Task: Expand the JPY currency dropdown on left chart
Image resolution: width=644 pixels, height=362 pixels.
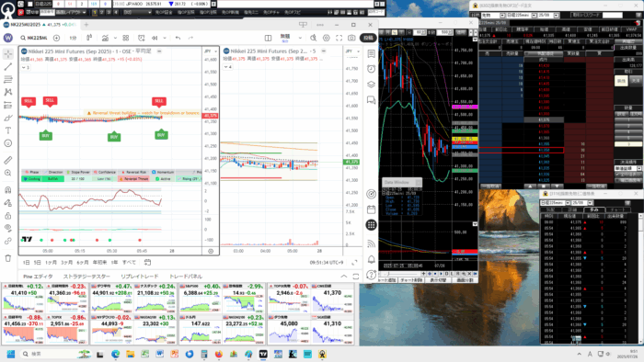Action: 211,51
